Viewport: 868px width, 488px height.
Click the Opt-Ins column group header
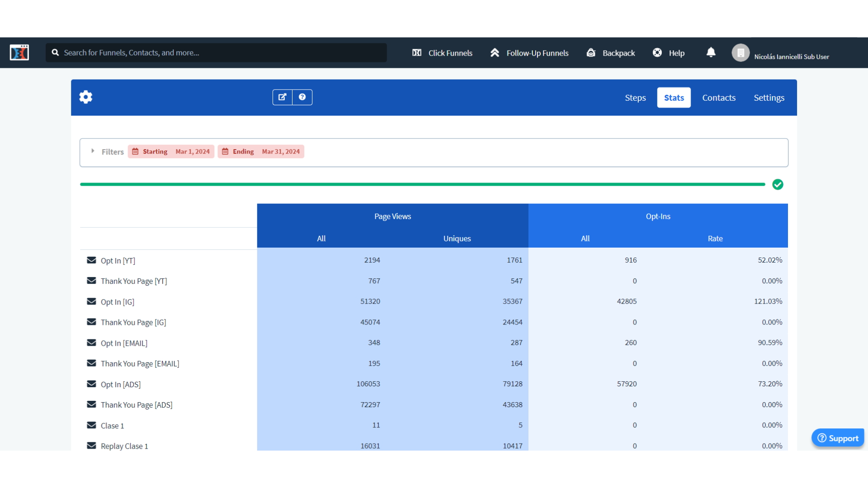[x=658, y=216]
